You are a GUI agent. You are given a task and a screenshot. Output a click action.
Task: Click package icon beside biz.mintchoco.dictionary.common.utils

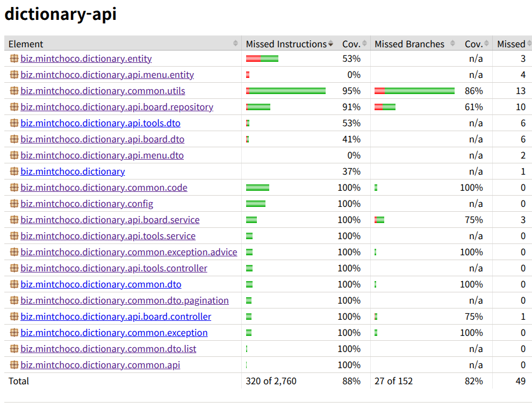(x=14, y=91)
